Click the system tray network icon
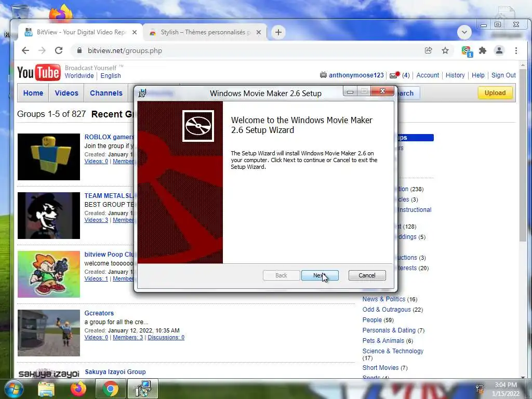The width and height of the screenshot is (532, 399). click(x=480, y=389)
